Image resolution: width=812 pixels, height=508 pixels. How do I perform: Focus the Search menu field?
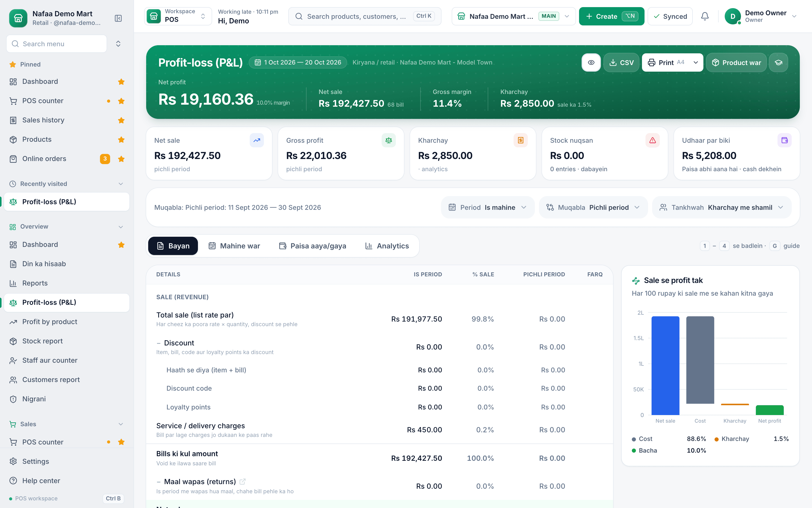(x=57, y=44)
